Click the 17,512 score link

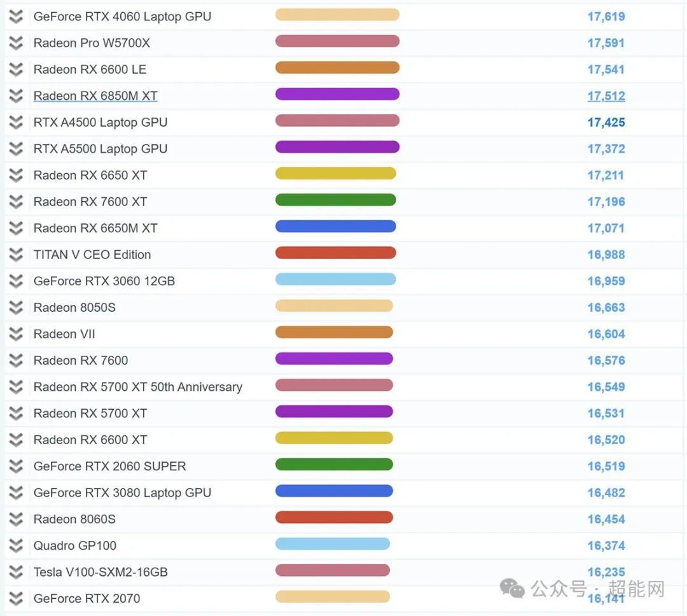[606, 96]
